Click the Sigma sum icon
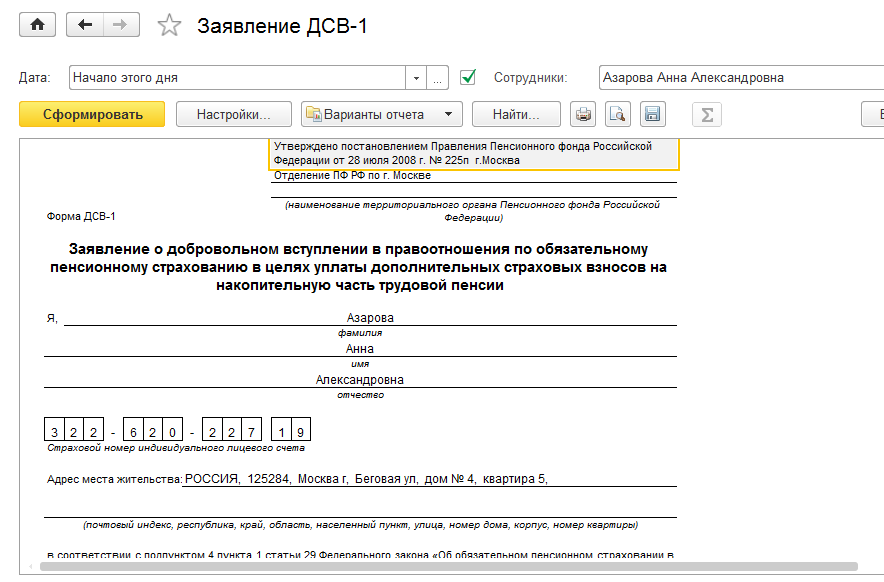This screenshot has height=582, width=884. [x=707, y=114]
